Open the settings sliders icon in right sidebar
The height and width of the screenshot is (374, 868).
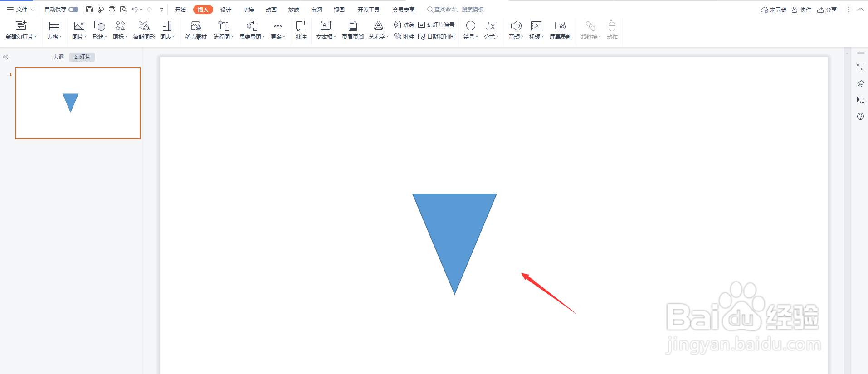click(x=860, y=67)
